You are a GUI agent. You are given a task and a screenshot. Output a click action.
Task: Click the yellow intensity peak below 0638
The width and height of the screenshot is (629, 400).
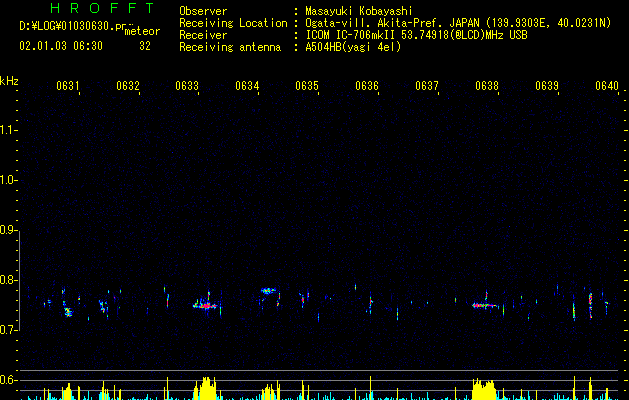(x=484, y=389)
